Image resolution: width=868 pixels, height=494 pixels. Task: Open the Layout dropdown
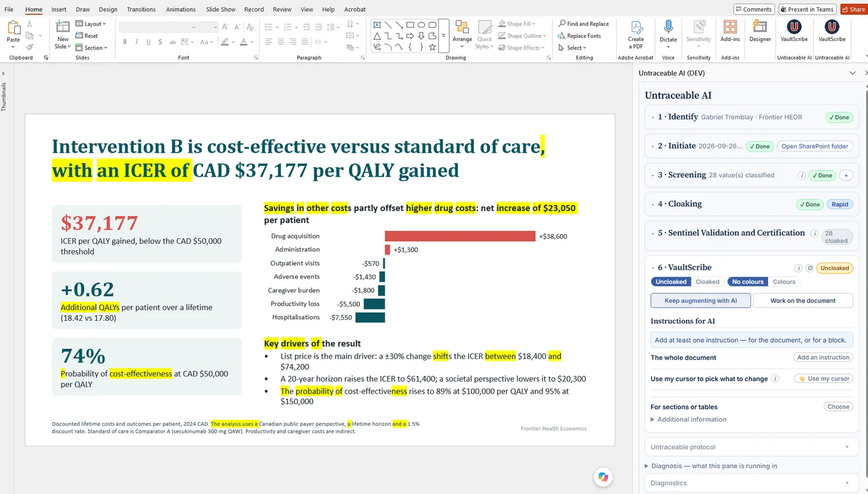(91, 24)
